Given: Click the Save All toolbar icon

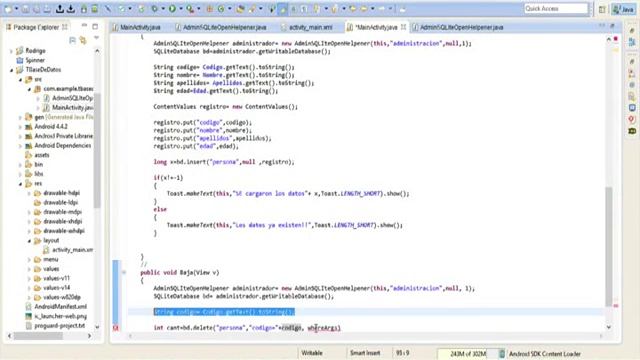Looking at the screenshot, I should click(36, 9).
